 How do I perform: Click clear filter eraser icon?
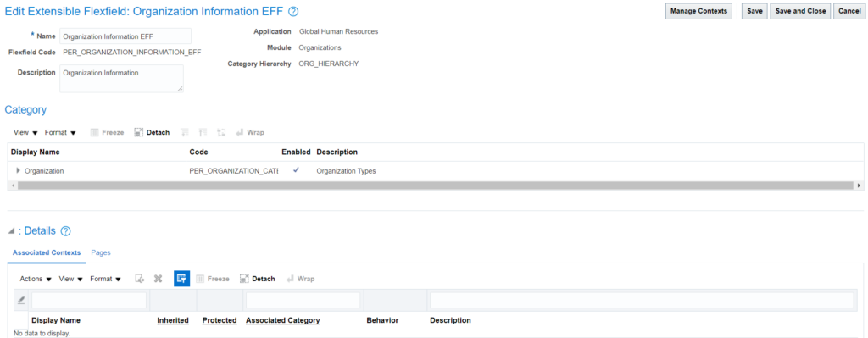[21, 301]
